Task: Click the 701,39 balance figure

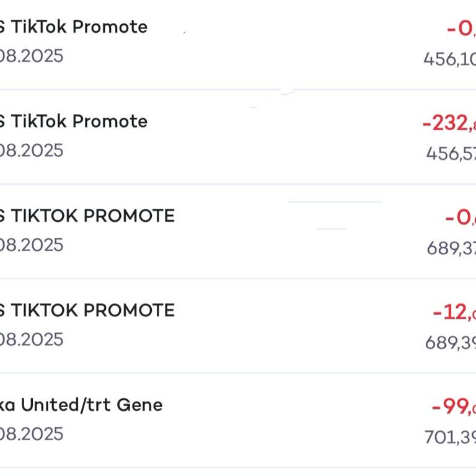Action: (x=450, y=437)
